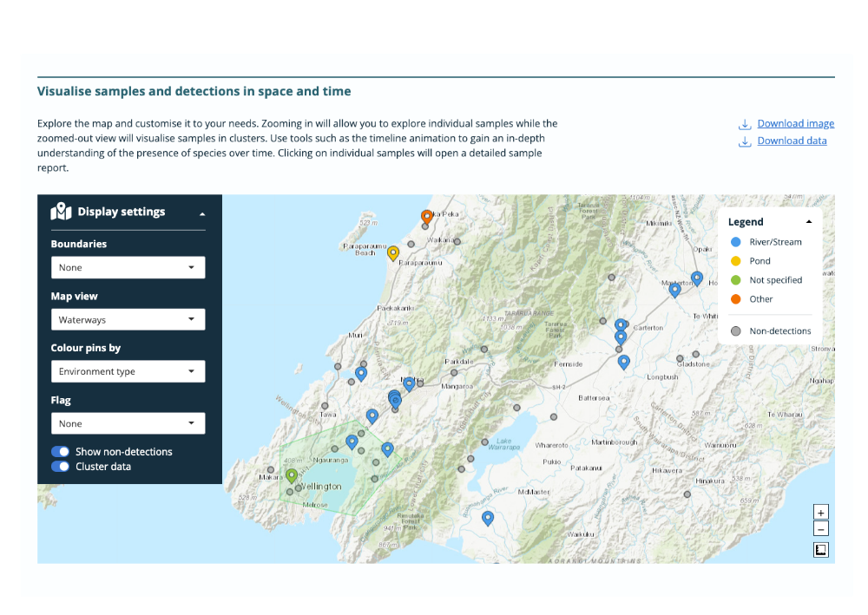Collapse the Display settings panel
Screen dimensions: 868x615
(x=202, y=213)
